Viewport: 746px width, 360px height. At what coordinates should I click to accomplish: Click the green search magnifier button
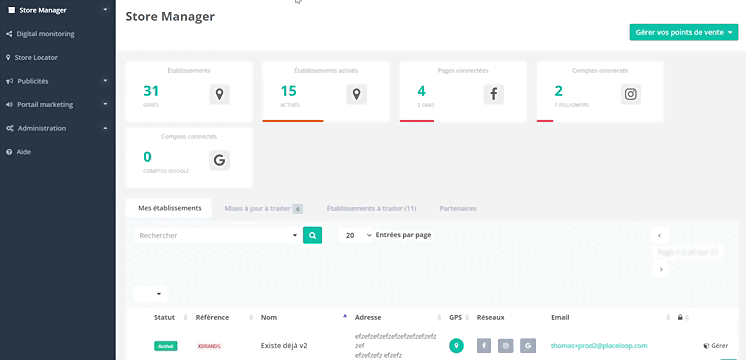click(313, 235)
